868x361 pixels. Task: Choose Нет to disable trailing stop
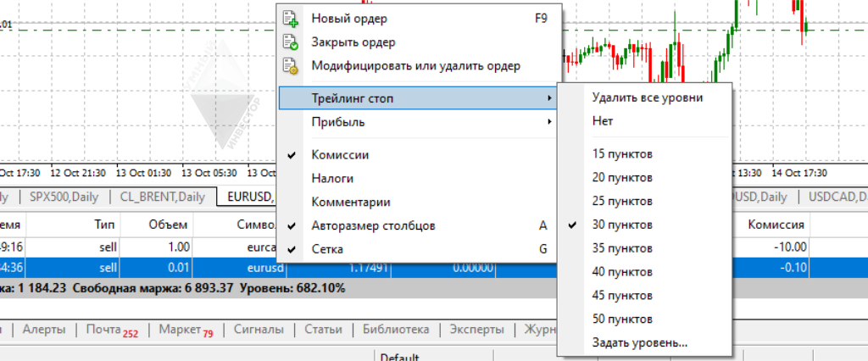603,121
